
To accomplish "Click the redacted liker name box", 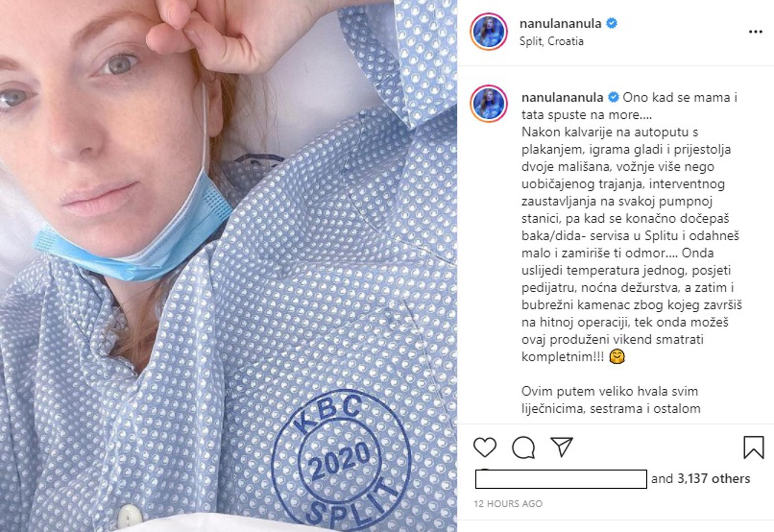I will tap(561, 479).
